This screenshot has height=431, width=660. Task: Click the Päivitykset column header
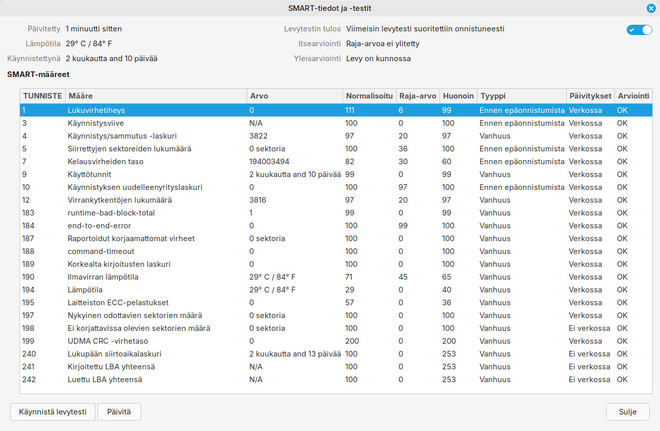point(590,96)
